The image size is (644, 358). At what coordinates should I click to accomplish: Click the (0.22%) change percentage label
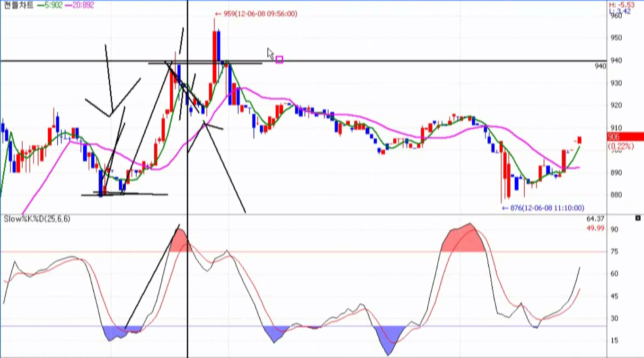click(x=621, y=146)
